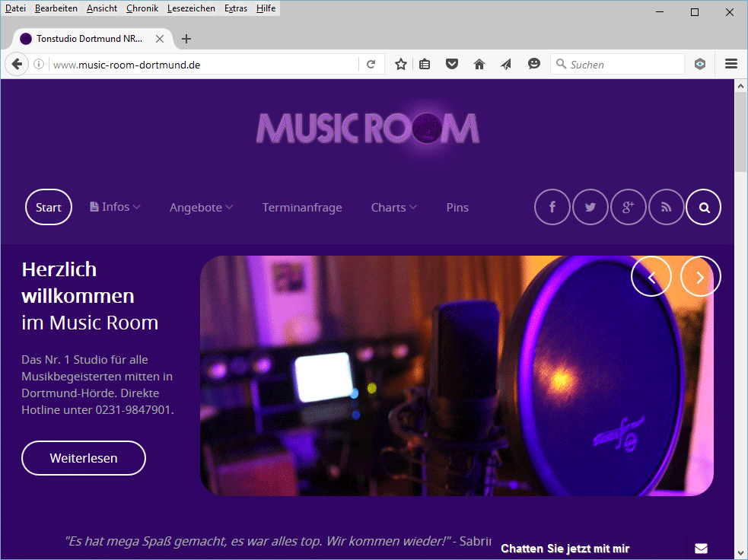This screenshot has width=748, height=560.
Task: Expand the Charts dropdown menu
Action: click(x=394, y=208)
